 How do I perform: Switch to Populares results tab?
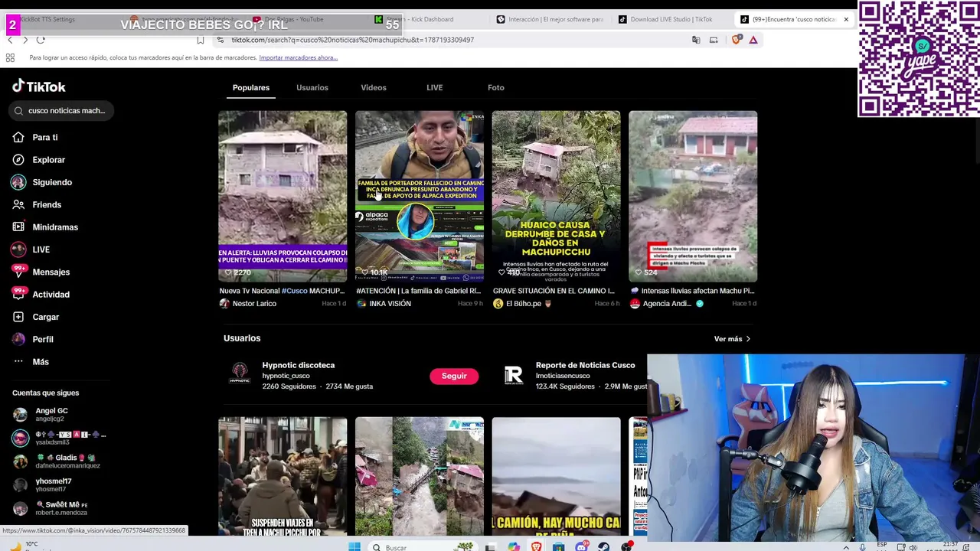[251, 87]
